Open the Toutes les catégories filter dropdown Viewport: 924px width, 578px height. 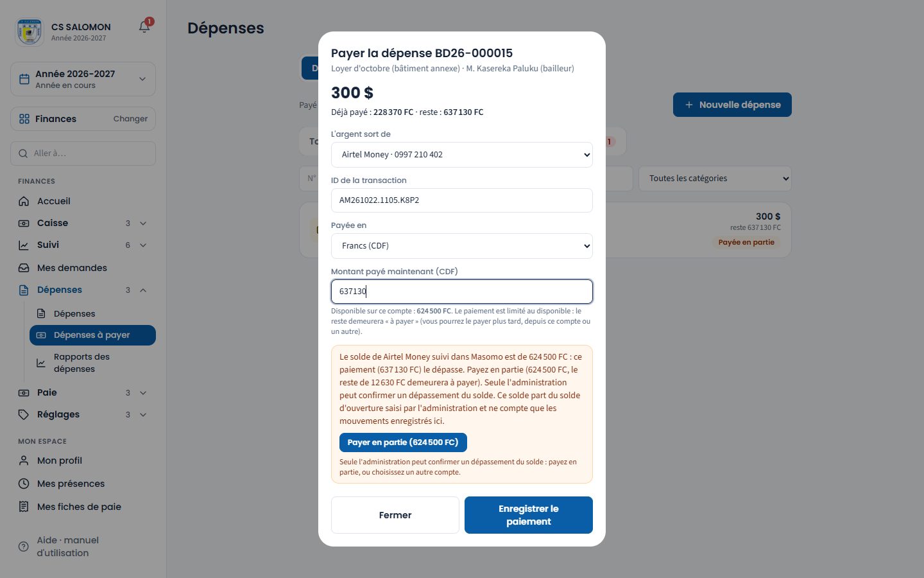(715, 179)
